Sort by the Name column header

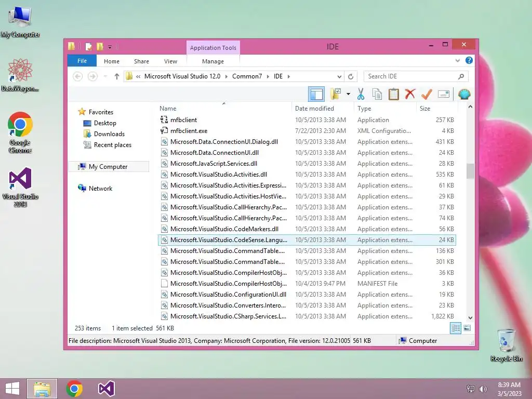coord(224,108)
